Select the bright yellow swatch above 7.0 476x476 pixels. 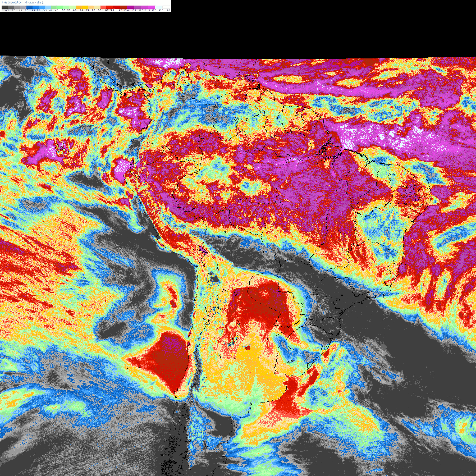pos(85,7)
